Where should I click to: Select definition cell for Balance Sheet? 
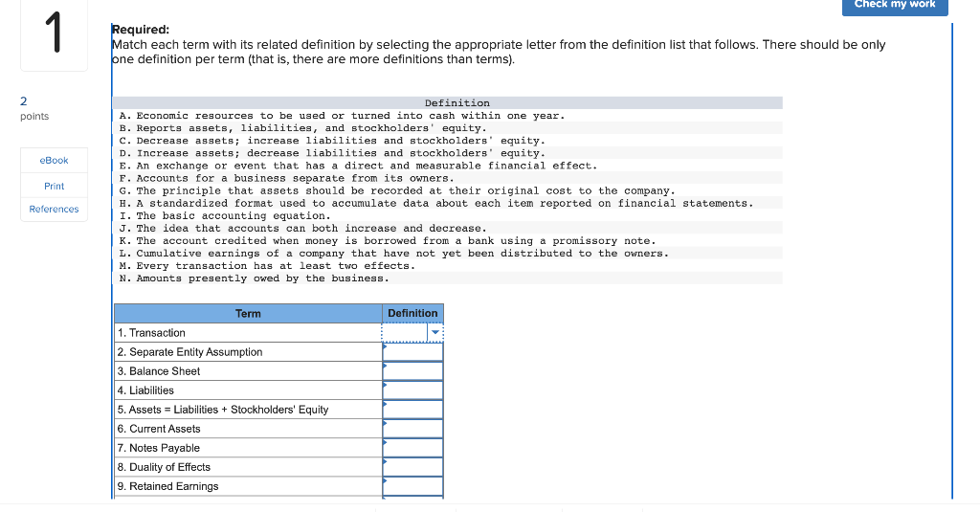pyautogui.click(x=413, y=371)
